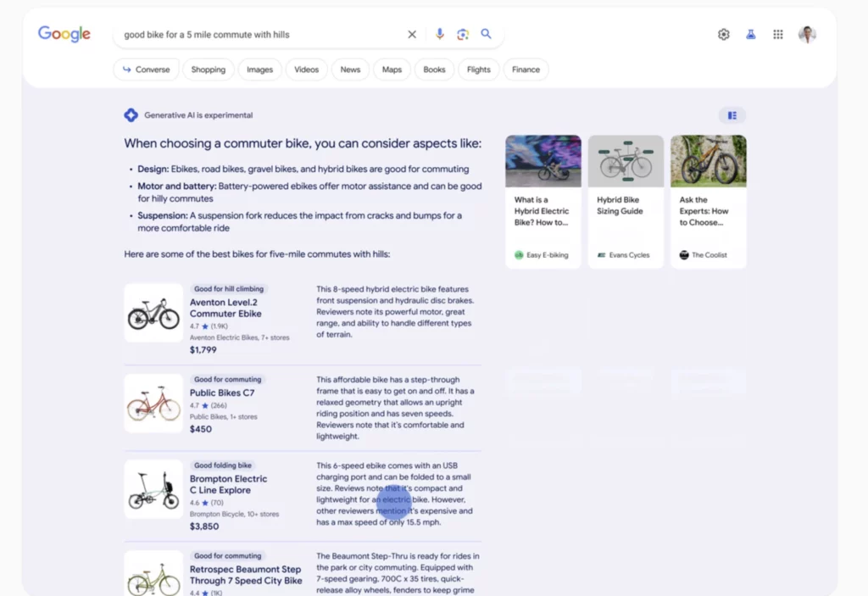Click the Easy E-biking source icon
The height and width of the screenshot is (596, 868).
519,255
